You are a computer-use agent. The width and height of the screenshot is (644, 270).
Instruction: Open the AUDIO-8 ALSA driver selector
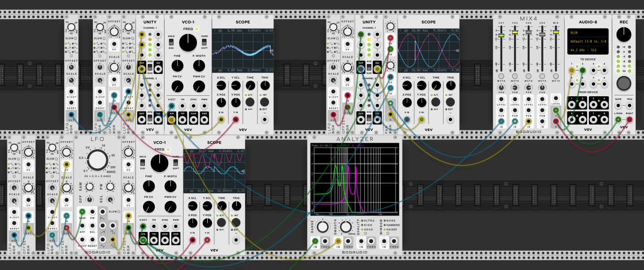[588, 33]
